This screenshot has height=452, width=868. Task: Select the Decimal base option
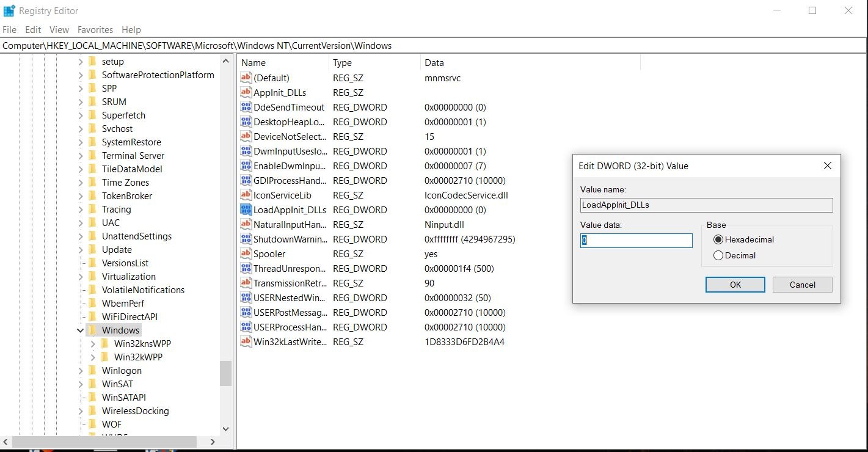pyautogui.click(x=718, y=255)
